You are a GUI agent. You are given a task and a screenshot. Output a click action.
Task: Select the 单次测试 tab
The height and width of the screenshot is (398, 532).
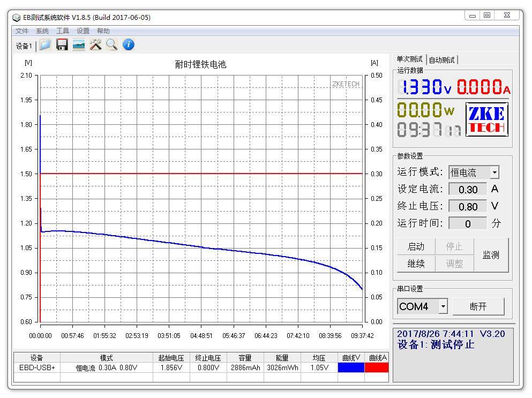tap(409, 59)
